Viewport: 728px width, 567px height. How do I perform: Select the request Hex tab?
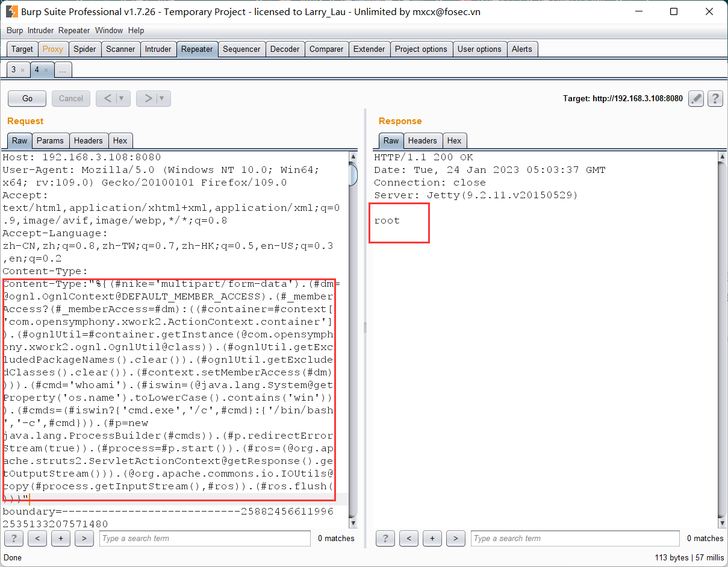[x=120, y=140]
